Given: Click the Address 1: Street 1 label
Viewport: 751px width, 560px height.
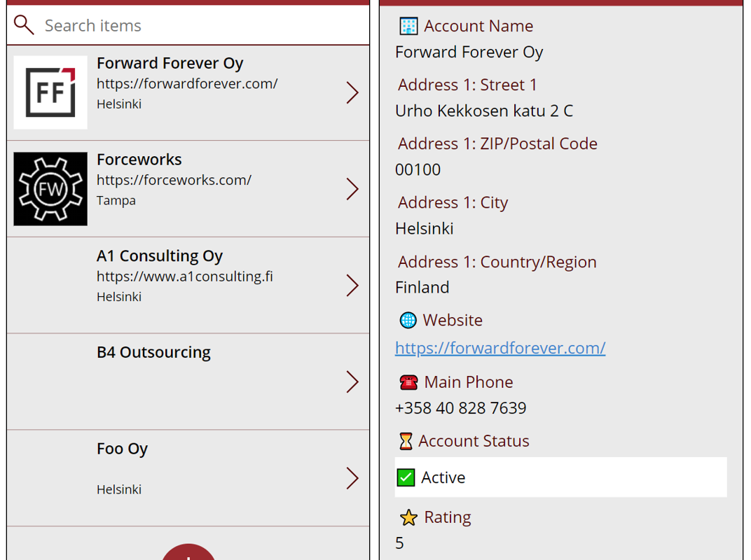Looking at the screenshot, I should pos(467,85).
